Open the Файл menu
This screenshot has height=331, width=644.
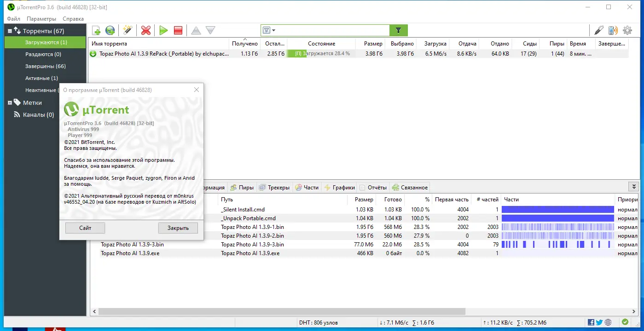(13, 19)
